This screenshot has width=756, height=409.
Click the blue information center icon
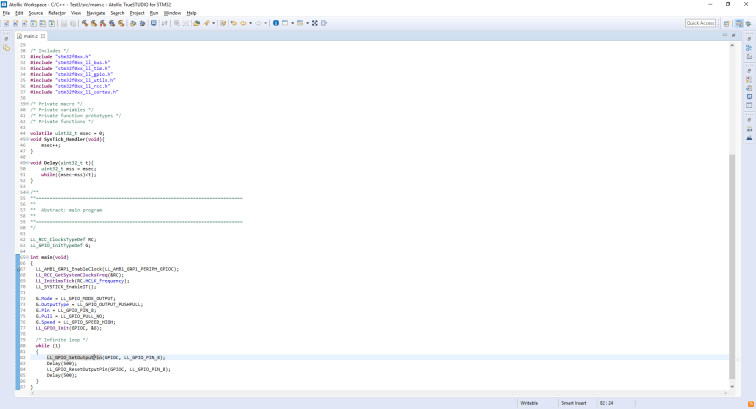point(276,22)
